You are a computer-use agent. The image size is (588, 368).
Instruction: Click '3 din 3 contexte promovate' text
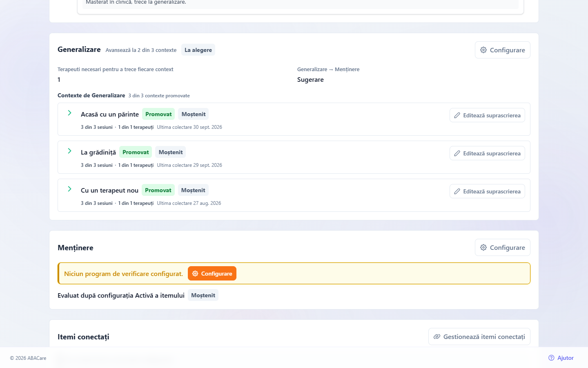(159, 96)
